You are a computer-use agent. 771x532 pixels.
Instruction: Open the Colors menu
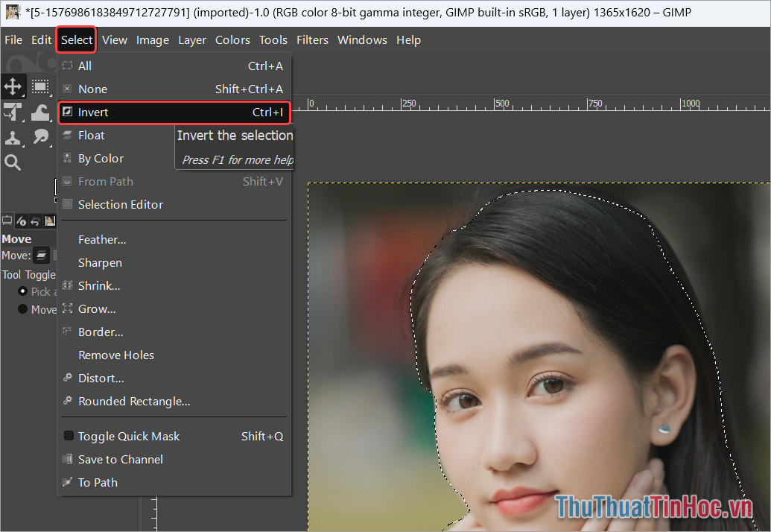(232, 39)
